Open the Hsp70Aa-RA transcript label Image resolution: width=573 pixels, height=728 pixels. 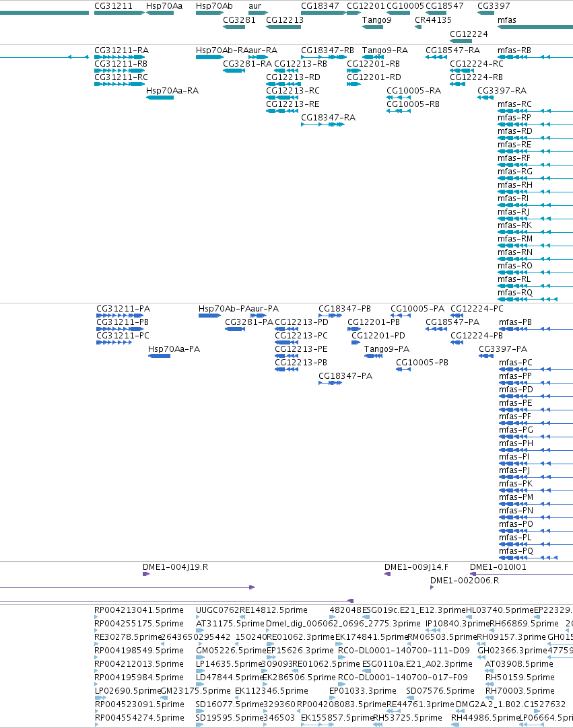tap(172, 91)
